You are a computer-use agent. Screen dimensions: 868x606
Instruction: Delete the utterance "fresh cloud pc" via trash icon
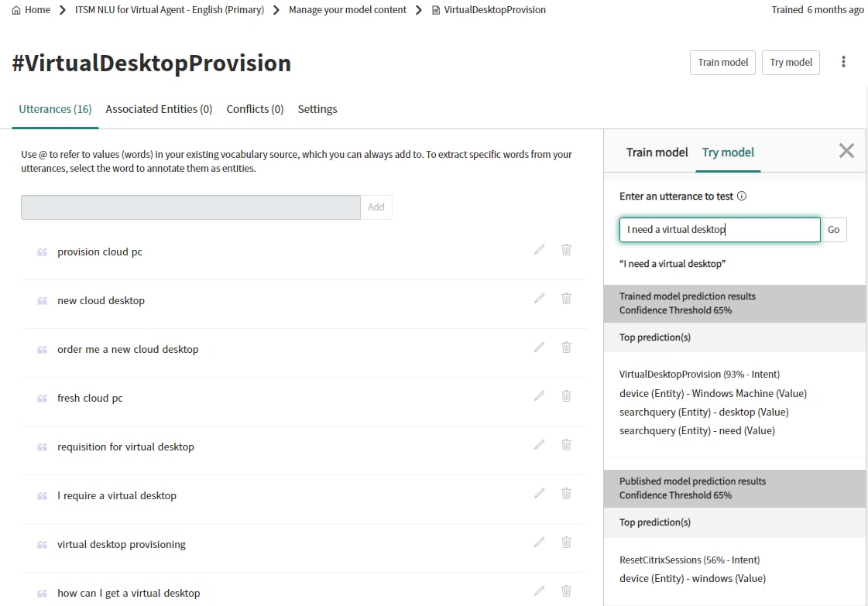point(566,395)
